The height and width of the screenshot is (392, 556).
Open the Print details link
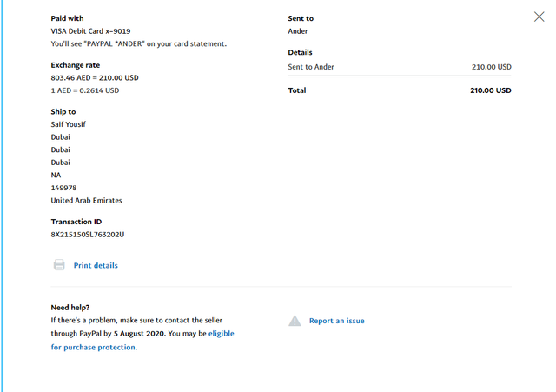[96, 265]
